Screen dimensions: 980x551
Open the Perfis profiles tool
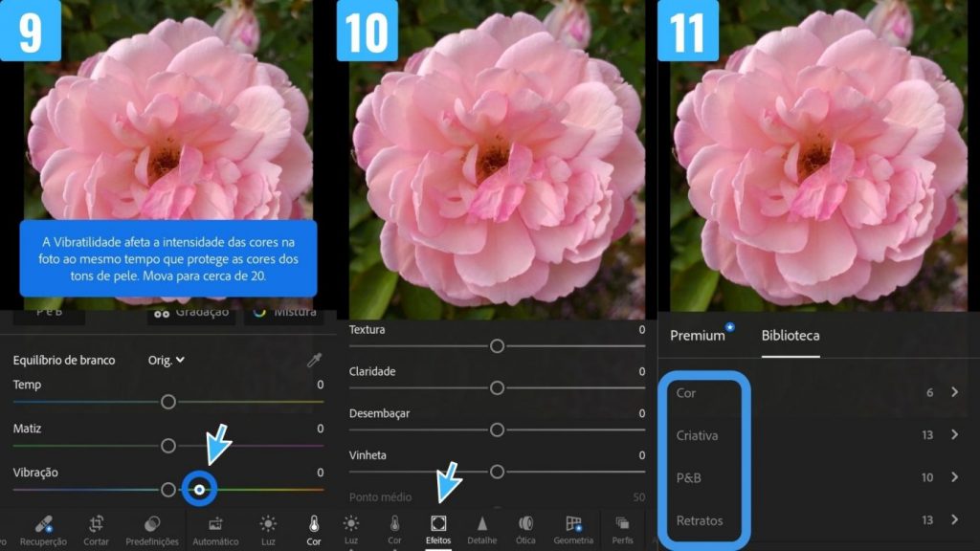[622, 530]
